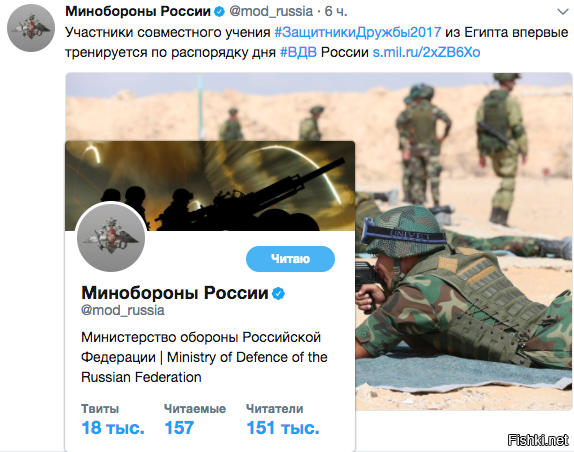Click @mod_russia handle in hover card
Screen dimensions: 574x452
tap(123, 310)
